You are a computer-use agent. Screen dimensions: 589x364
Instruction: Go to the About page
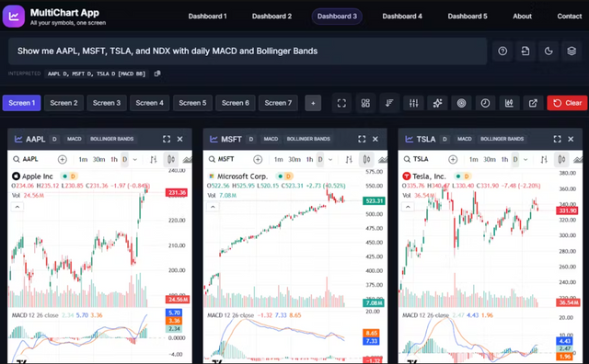click(x=522, y=17)
